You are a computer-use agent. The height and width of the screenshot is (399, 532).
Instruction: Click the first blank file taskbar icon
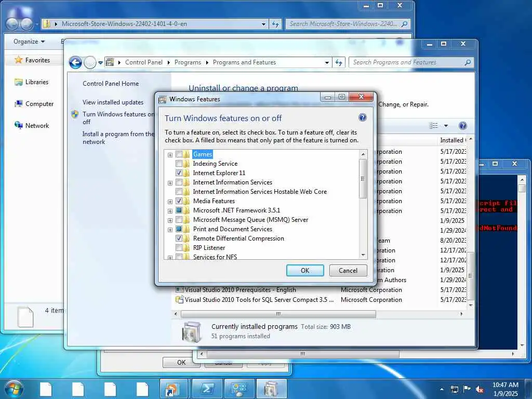tap(46, 389)
